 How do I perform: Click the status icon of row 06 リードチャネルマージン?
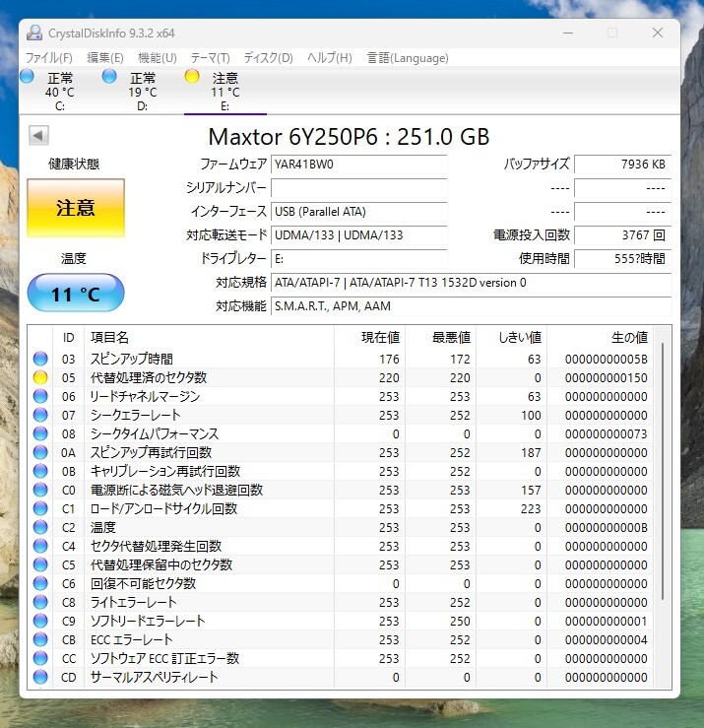(x=40, y=396)
